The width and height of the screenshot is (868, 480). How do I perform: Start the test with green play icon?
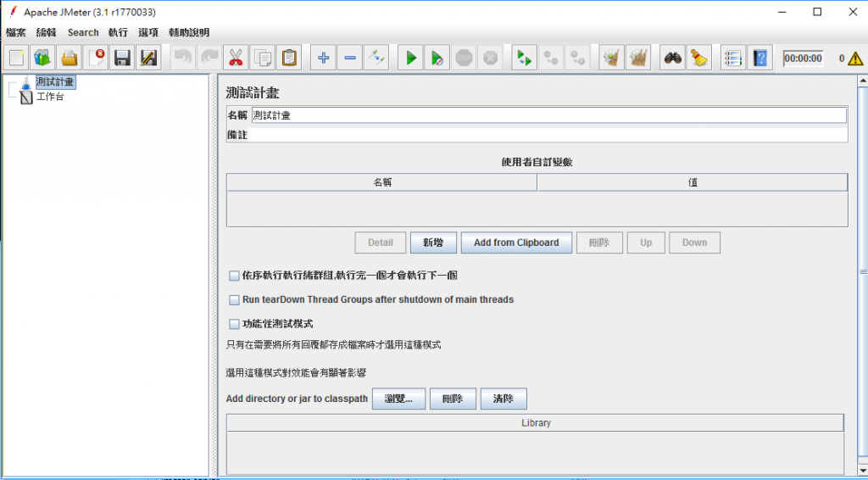tap(411, 58)
